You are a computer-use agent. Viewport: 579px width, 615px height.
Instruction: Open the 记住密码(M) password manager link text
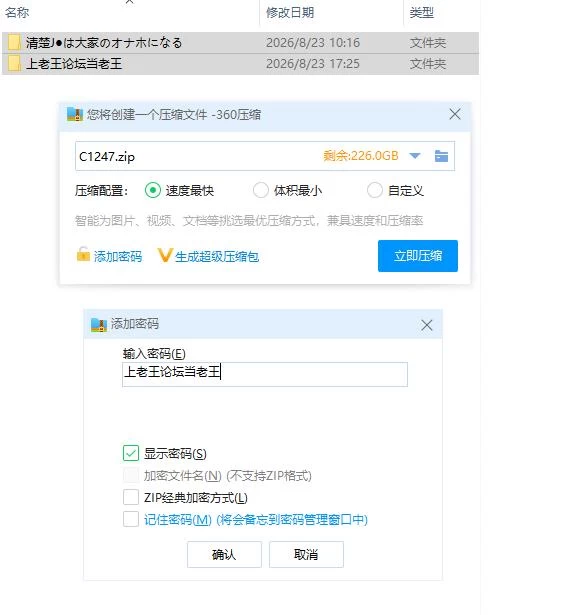(x=256, y=519)
